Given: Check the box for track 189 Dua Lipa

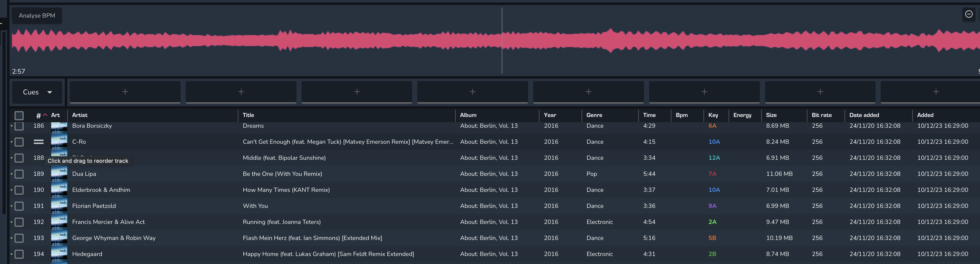Looking at the screenshot, I should click(x=19, y=174).
